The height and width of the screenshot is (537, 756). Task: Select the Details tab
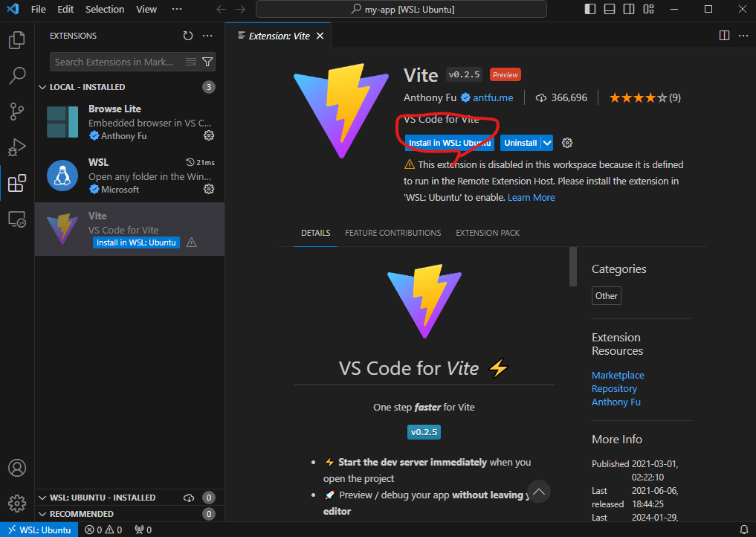coord(315,233)
